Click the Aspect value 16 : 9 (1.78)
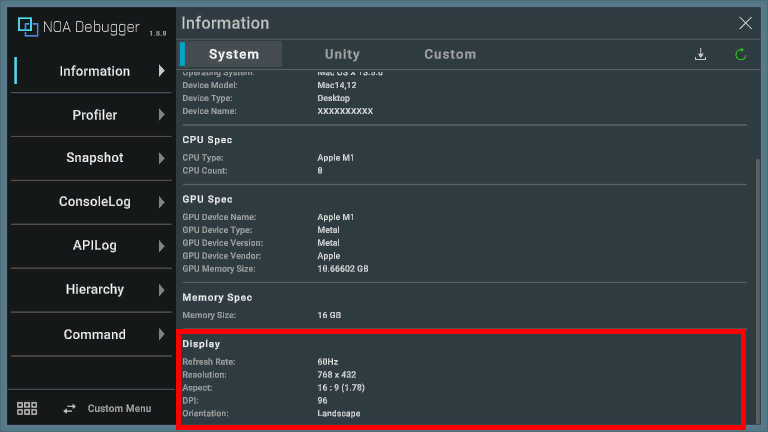The image size is (768, 432). point(341,388)
